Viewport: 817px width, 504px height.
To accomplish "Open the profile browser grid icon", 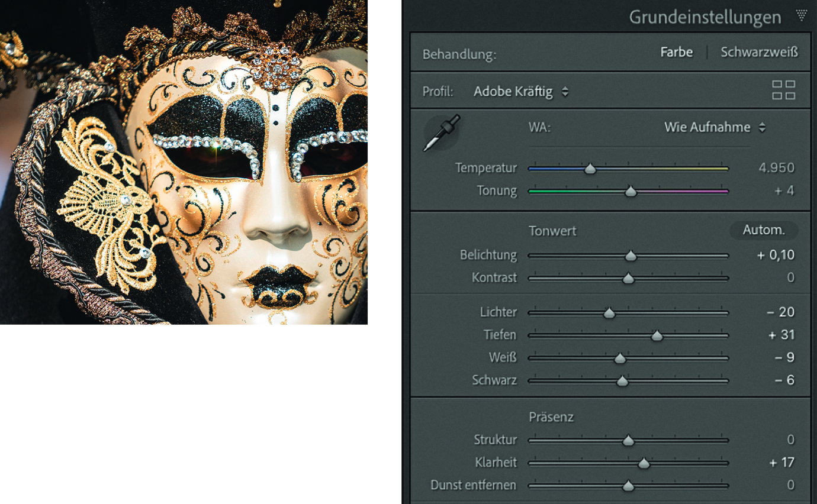I will pyautogui.click(x=783, y=91).
